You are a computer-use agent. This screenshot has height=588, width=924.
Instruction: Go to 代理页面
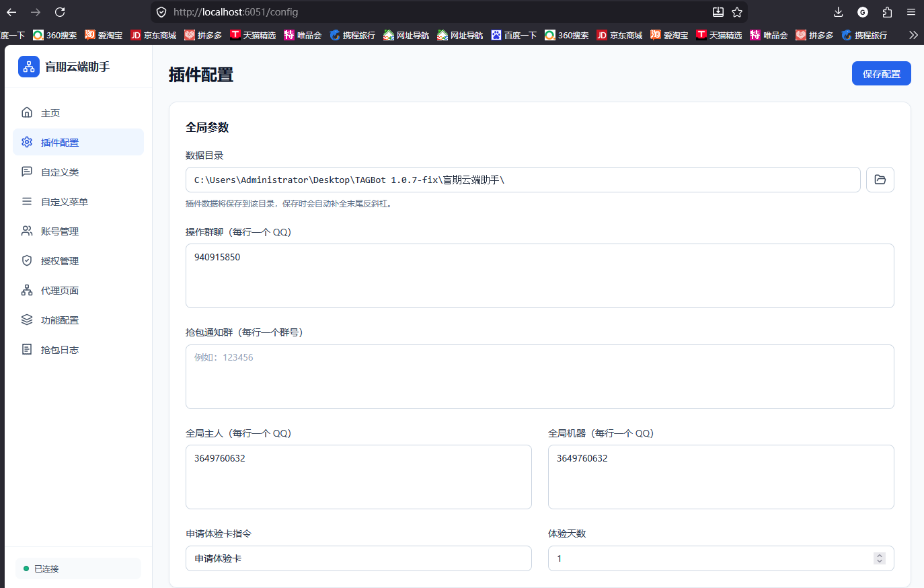(x=78, y=290)
